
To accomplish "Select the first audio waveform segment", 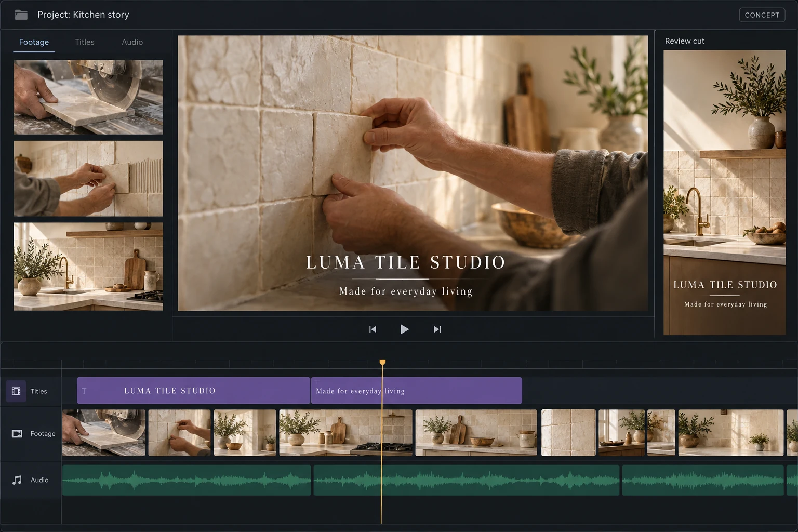I will (187, 480).
